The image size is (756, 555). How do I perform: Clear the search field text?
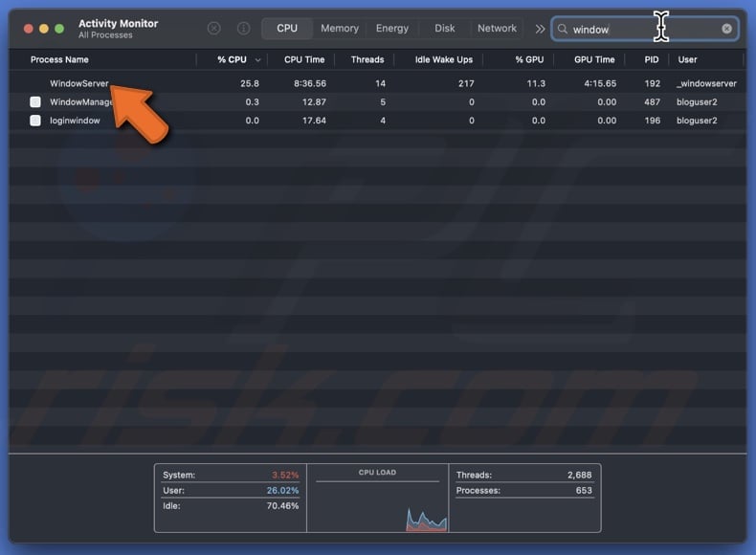726,29
